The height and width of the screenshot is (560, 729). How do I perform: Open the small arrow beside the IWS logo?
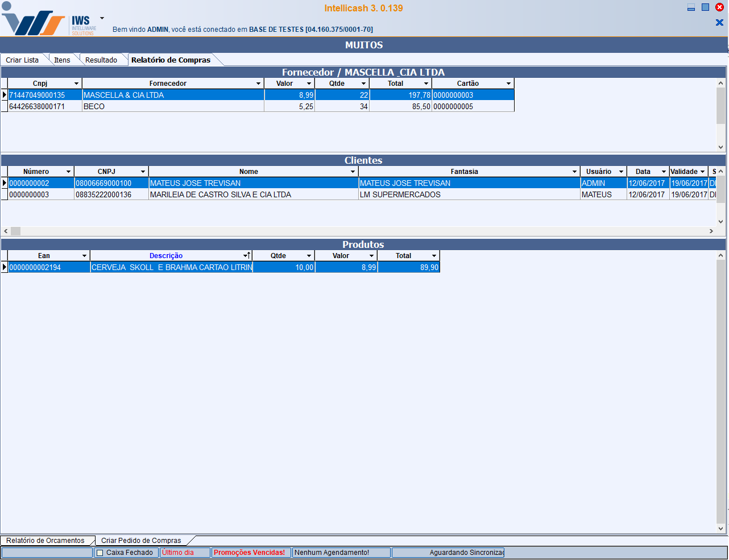102,18
